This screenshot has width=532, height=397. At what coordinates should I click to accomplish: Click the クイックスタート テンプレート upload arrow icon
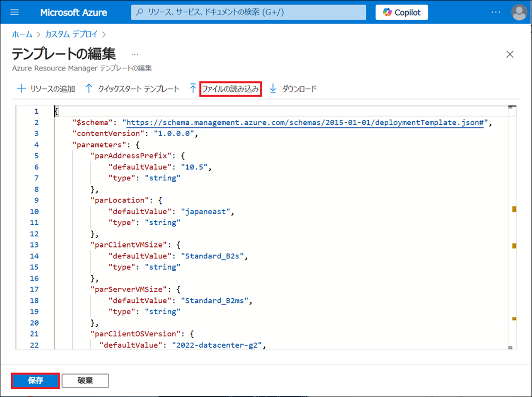[x=89, y=88]
